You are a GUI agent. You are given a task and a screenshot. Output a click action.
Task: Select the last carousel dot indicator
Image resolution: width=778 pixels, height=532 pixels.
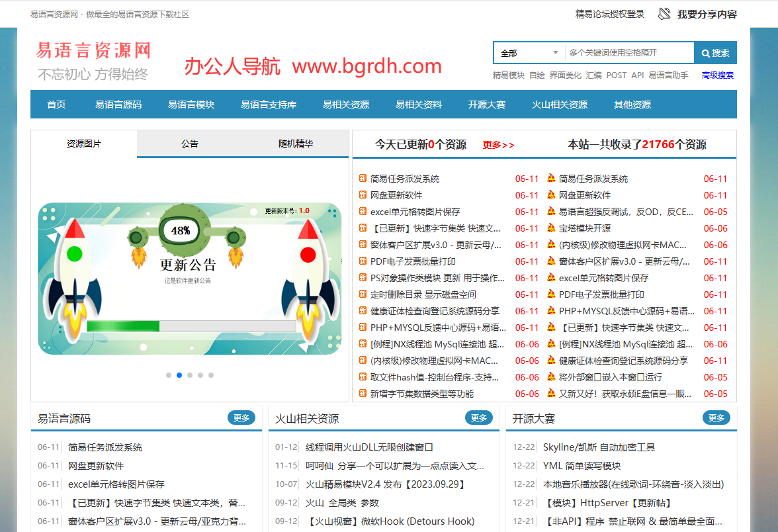[x=211, y=375]
